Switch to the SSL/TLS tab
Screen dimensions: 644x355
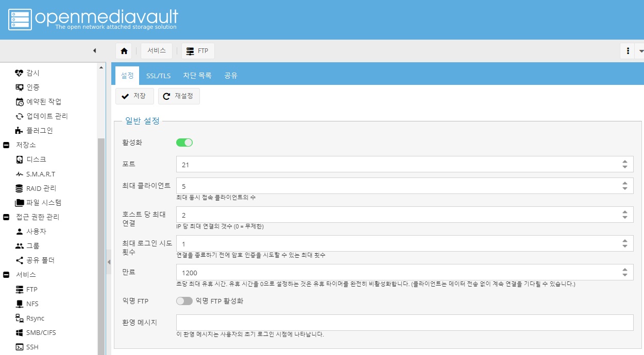click(158, 75)
